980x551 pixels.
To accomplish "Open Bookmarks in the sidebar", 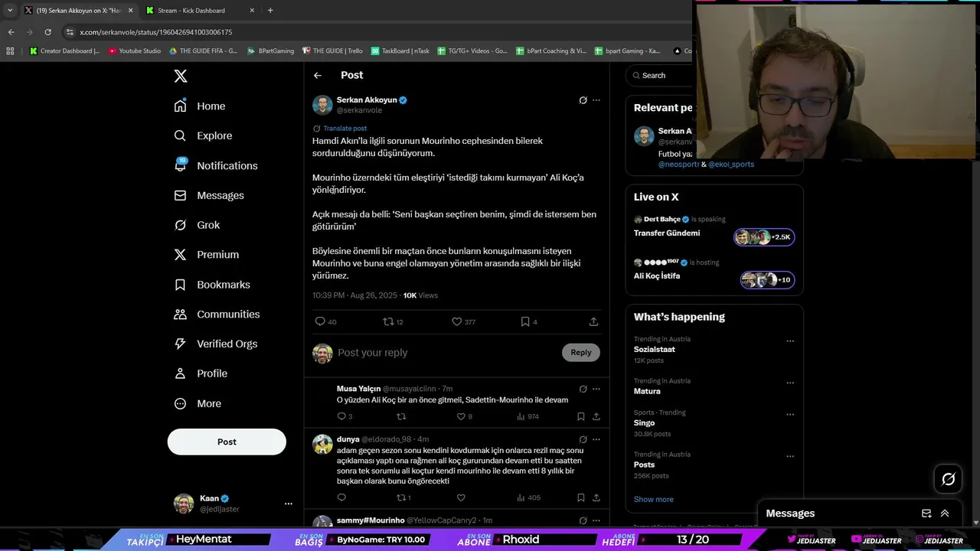I will [212, 285].
